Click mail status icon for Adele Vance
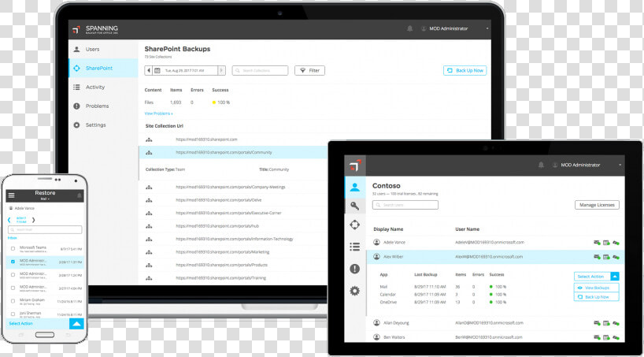Screen dimensions: 644x357 point(598,243)
